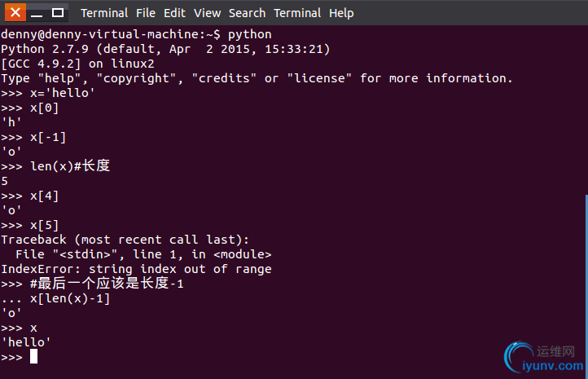The height and width of the screenshot is (379, 588).
Task: Click the Terminal application title
Action: tap(104, 13)
